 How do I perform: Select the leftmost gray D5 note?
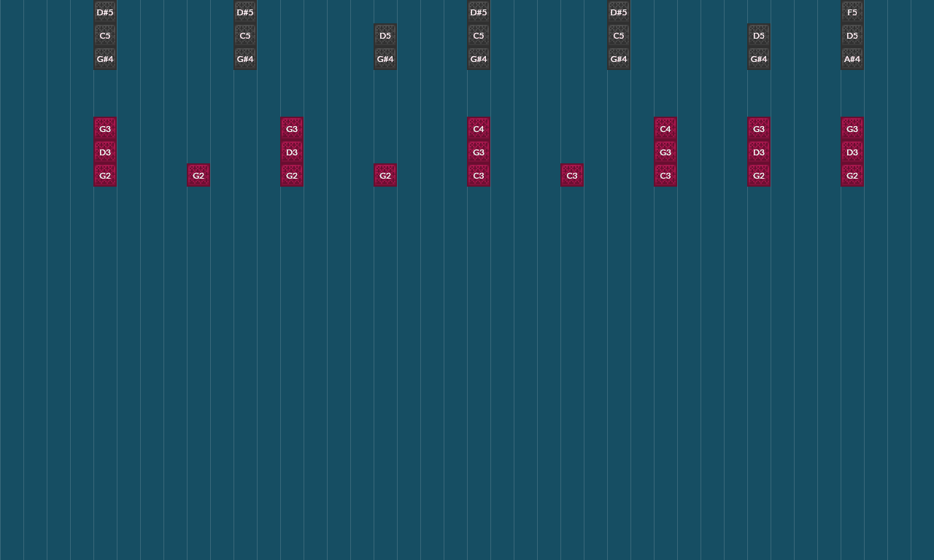pyautogui.click(x=385, y=35)
